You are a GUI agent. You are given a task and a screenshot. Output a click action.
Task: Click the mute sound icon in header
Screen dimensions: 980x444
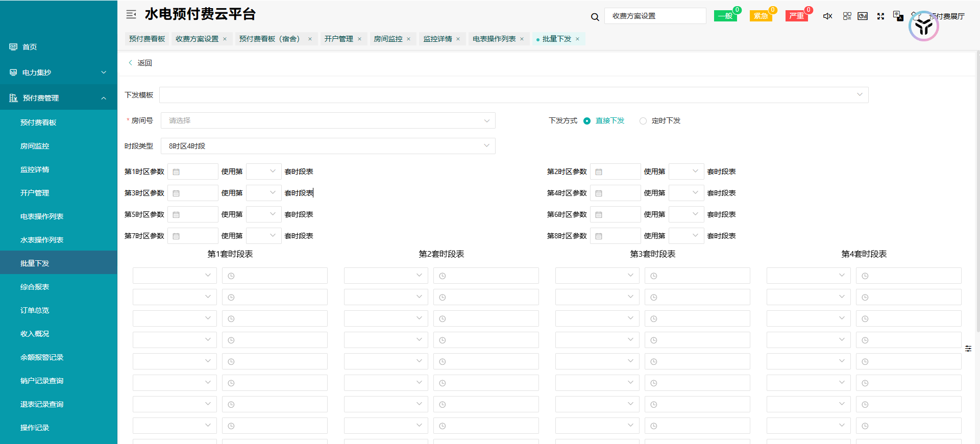pyautogui.click(x=827, y=16)
